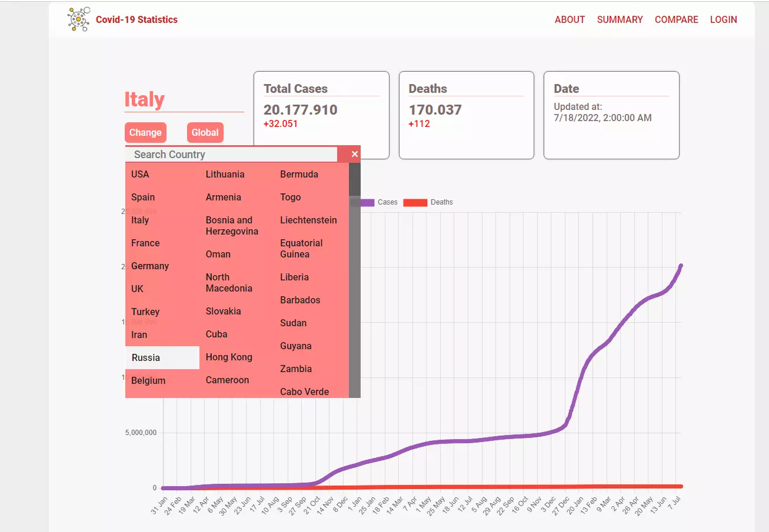Open the About page
The height and width of the screenshot is (532, 769).
click(x=570, y=19)
